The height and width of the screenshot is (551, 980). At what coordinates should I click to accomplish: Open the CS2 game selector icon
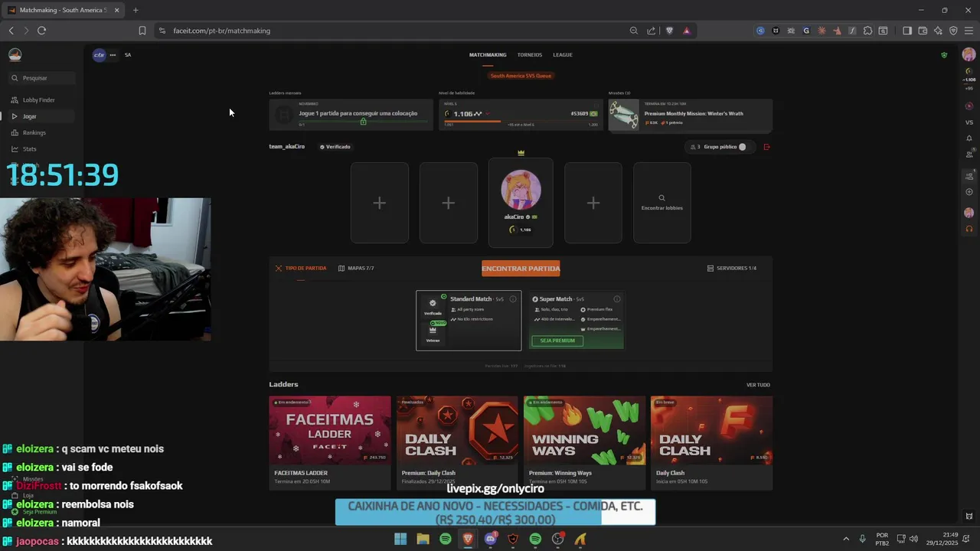pos(99,55)
